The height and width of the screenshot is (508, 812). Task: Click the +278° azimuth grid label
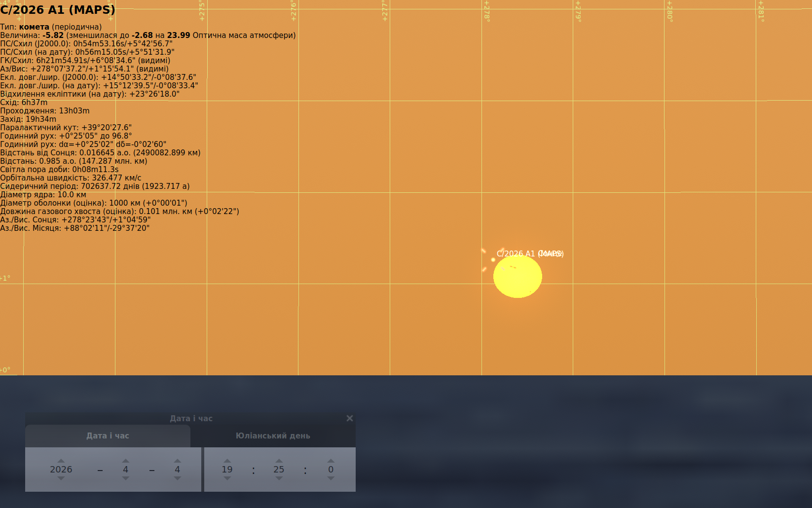[x=486, y=11]
